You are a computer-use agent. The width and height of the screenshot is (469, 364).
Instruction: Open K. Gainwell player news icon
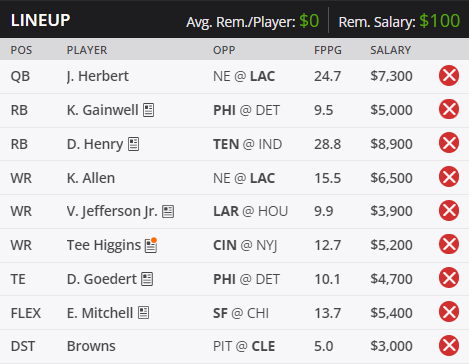148,110
